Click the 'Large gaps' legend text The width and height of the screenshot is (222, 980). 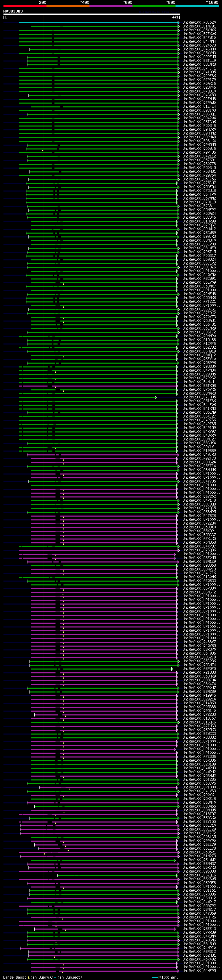pos(15,977)
